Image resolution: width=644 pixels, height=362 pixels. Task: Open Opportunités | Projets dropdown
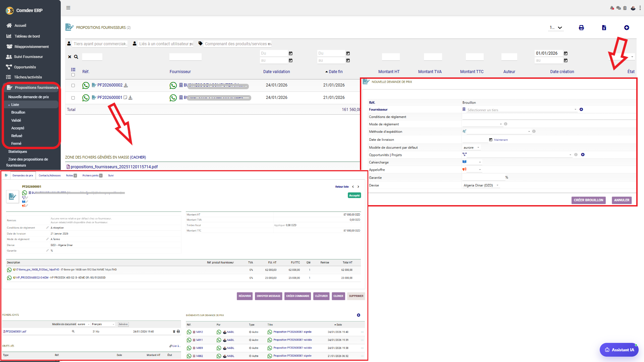[x=520, y=155]
